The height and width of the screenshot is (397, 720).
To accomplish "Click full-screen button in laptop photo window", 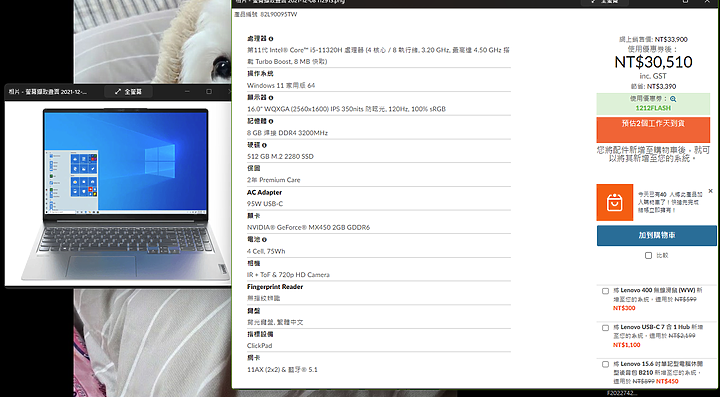I will (x=129, y=92).
